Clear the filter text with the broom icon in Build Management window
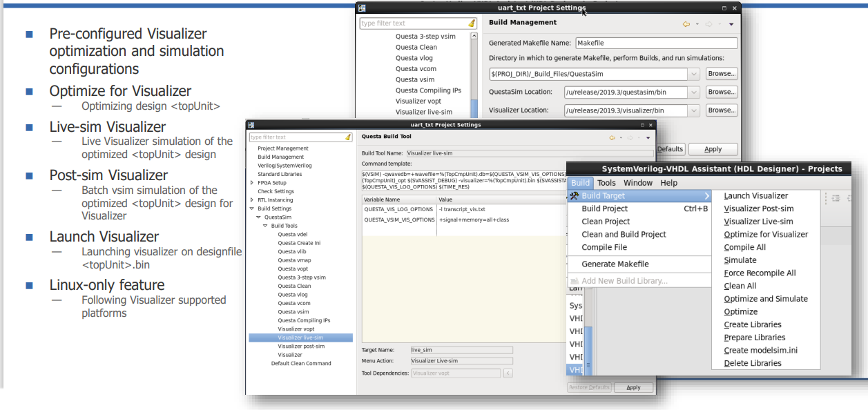Image resolution: width=868 pixels, height=410 pixels. coord(472,23)
